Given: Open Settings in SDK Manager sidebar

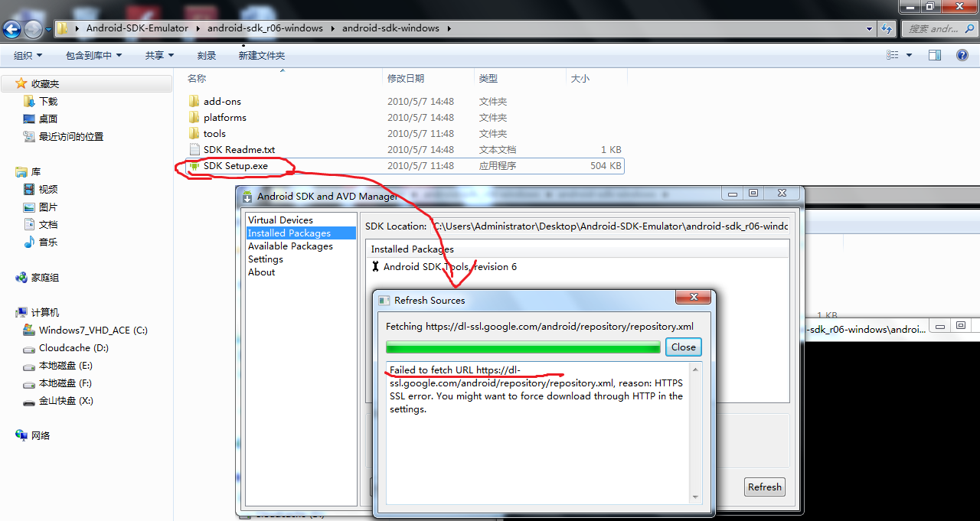Looking at the screenshot, I should tap(266, 259).
